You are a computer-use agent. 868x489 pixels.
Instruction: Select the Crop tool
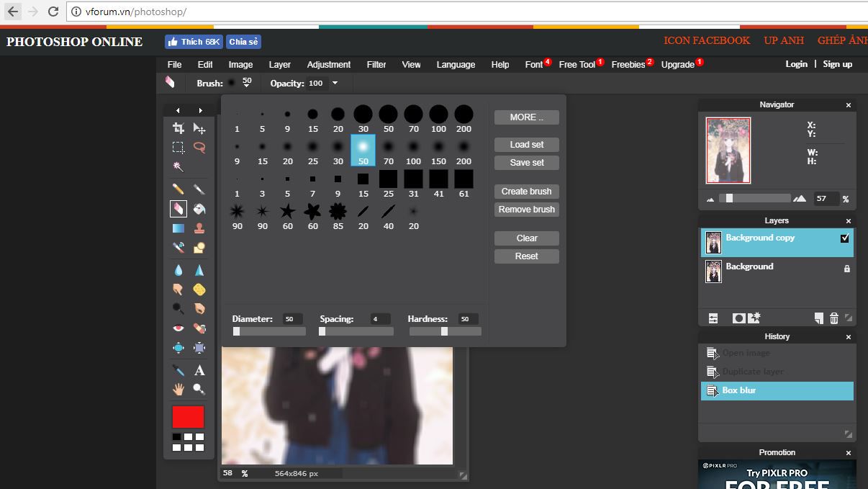[178, 128]
